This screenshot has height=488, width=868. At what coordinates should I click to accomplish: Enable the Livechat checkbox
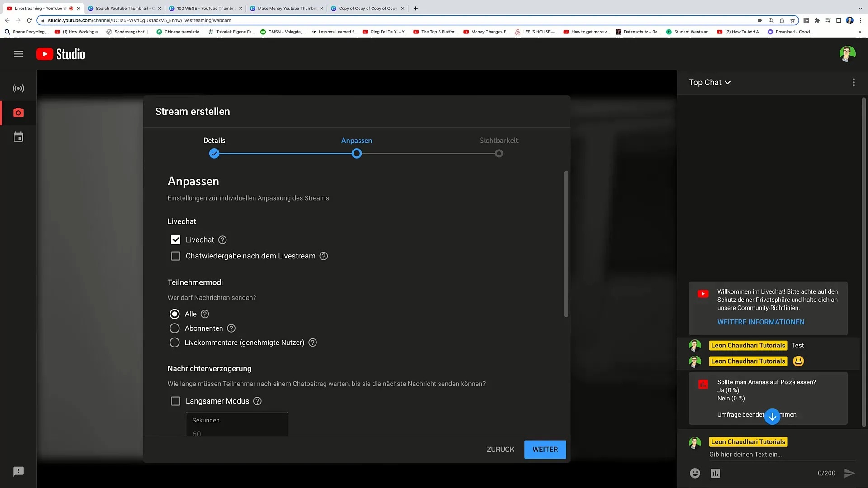pos(175,239)
